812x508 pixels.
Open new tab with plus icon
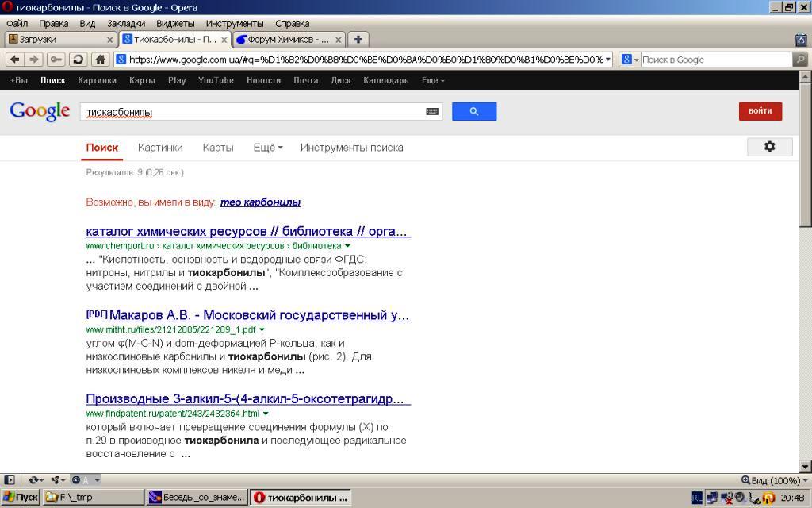358,39
